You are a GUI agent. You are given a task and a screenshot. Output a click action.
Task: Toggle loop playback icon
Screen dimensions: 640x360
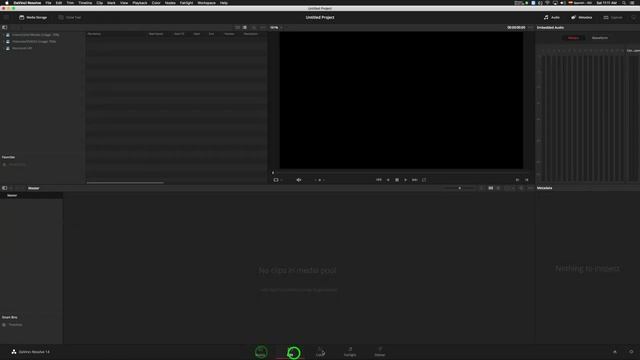coord(424,180)
